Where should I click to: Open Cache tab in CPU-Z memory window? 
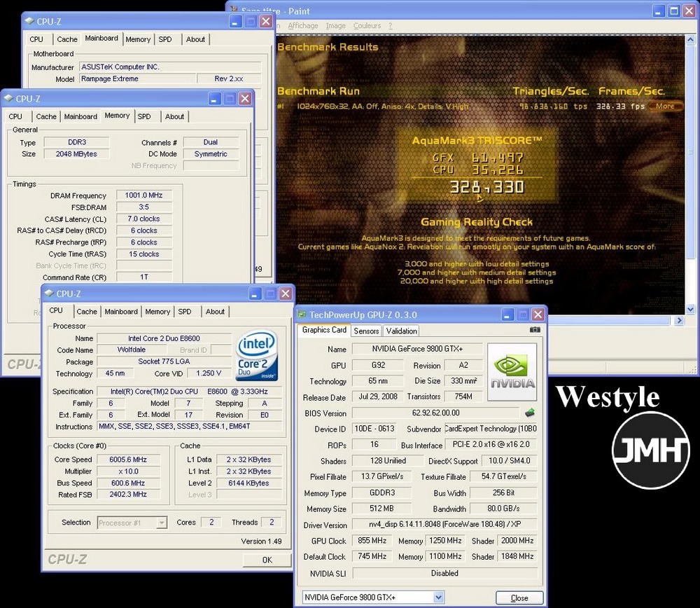(x=46, y=116)
